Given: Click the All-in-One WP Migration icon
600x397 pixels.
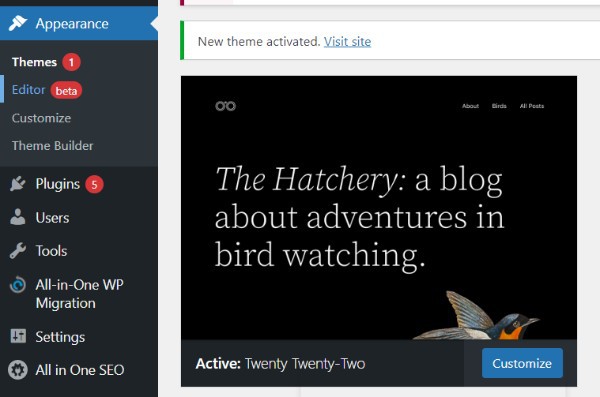Looking at the screenshot, I should coord(18,285).
